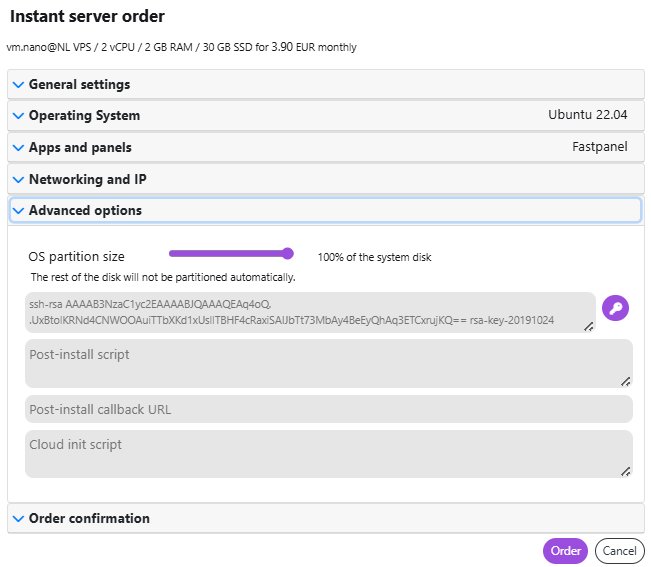Open the Order confirmation section header
This screenshot has width=651, height=567.
(x=326, y=518)
